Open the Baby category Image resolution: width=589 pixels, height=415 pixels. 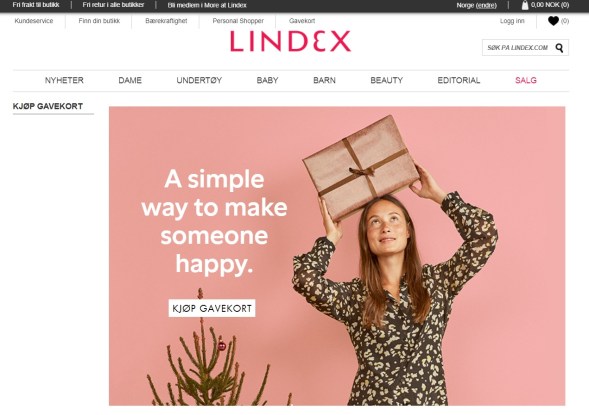pyautogui.click(x=267, y=80)
